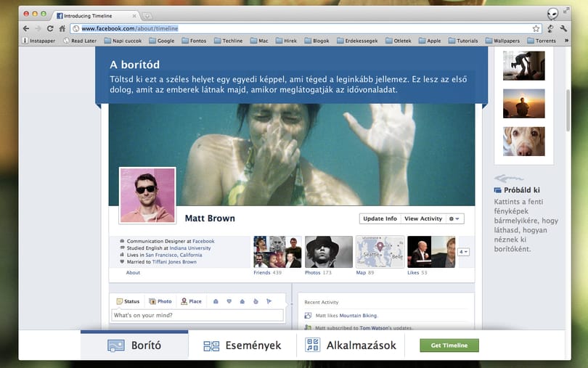
Task: Click the flag milestone icon in composer
Action: point(269,301)
